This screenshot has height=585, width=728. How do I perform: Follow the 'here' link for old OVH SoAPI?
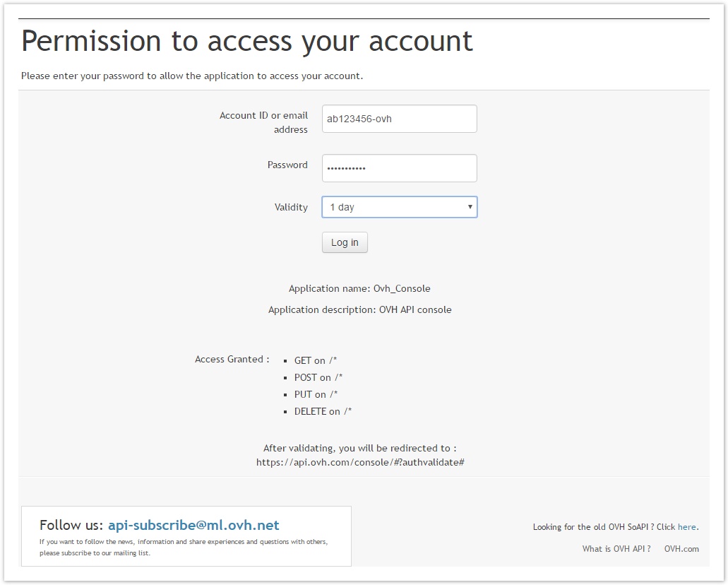(686, 527)
